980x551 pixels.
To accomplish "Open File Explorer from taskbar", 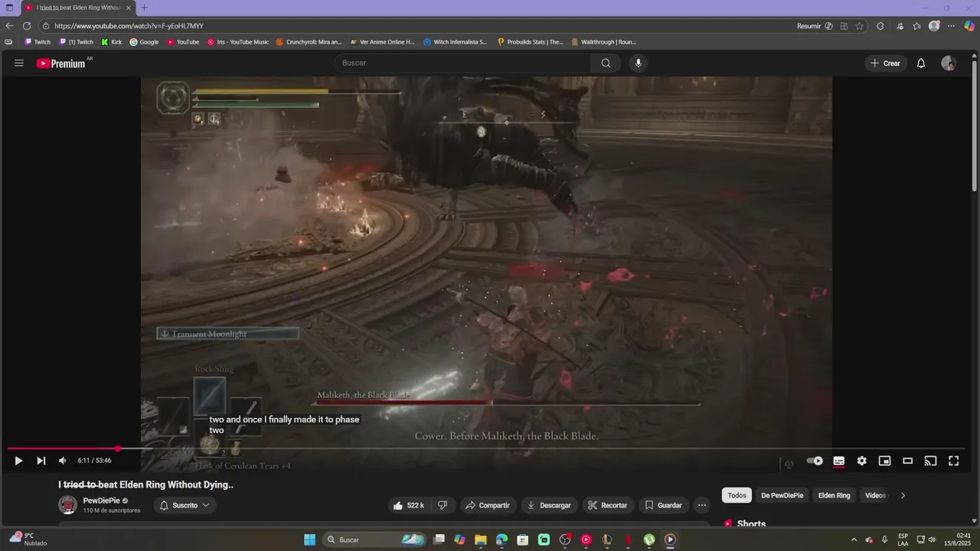I will 481,540.
